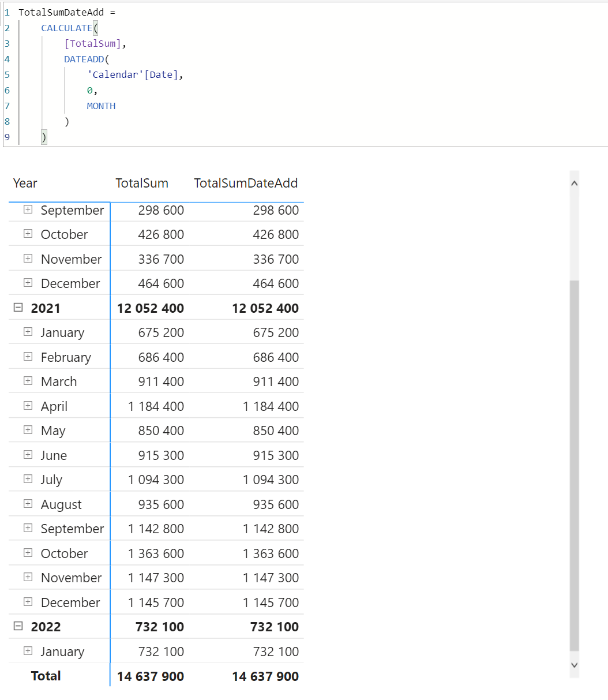Viewport: 608px width, 700px height.
Task: Click the 2022 year label
Action: point(46,627)
